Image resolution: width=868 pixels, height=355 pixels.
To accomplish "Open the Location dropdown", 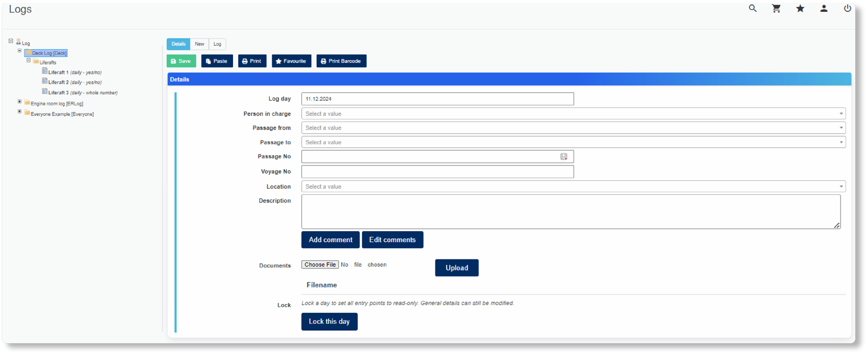I will (x=573, y=187).
